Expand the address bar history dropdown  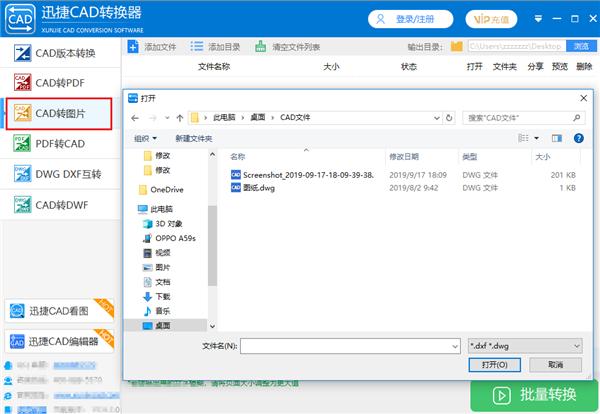point(437,118)
